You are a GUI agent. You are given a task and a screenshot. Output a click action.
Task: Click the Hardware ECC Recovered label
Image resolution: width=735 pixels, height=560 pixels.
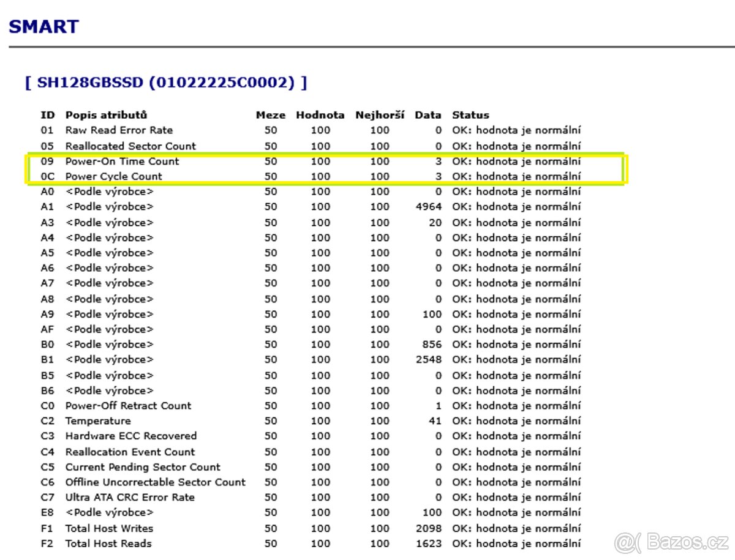click(x=130, y=436)
